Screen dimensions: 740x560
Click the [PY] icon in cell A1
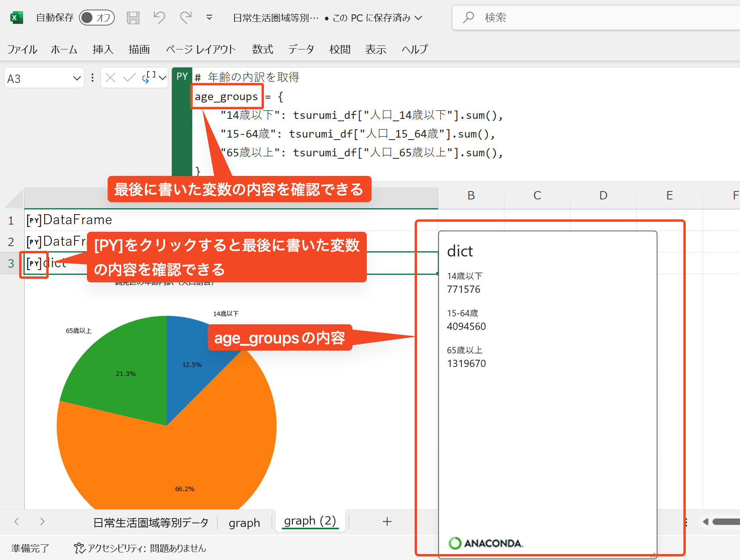34,220
